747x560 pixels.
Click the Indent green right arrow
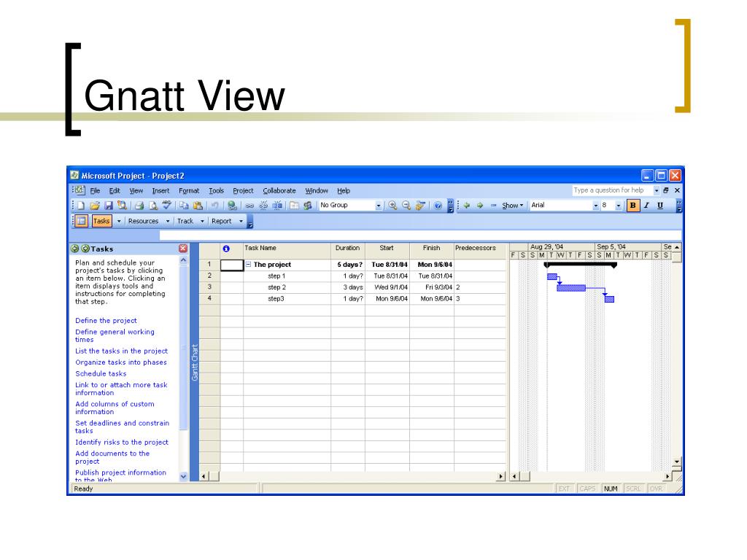tap(480, 205)
